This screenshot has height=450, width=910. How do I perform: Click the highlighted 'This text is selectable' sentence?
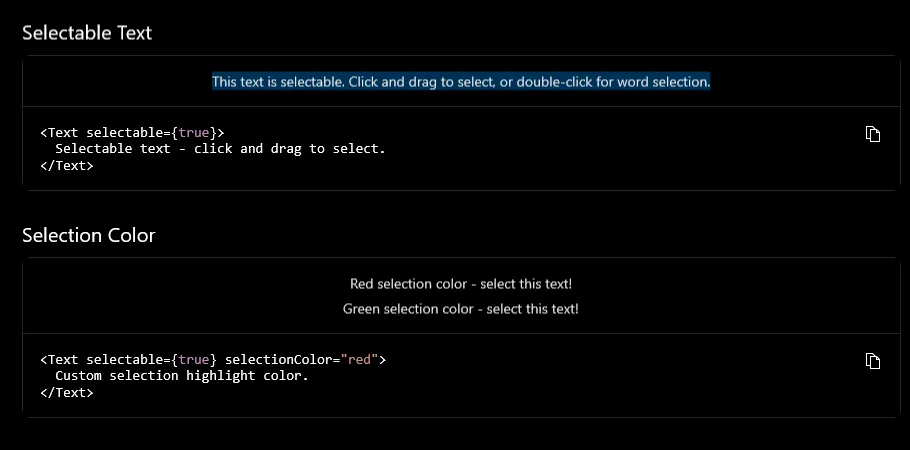tap(461, 82)
